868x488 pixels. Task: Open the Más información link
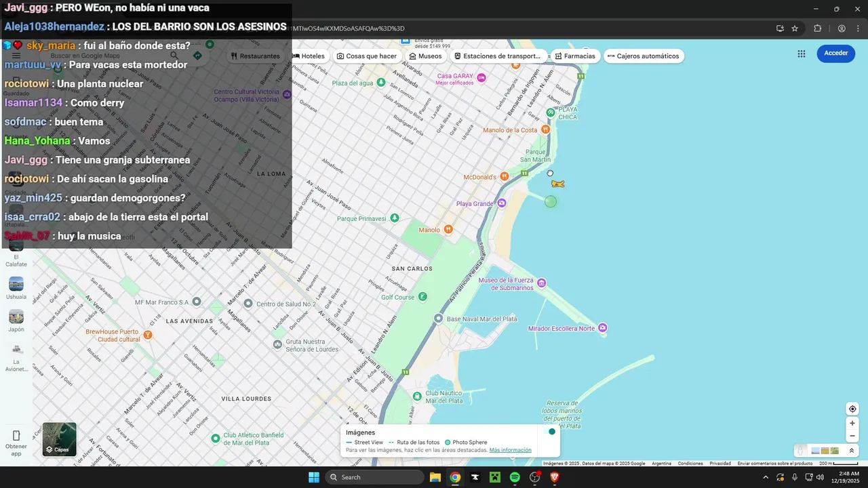tap(510, 450)
